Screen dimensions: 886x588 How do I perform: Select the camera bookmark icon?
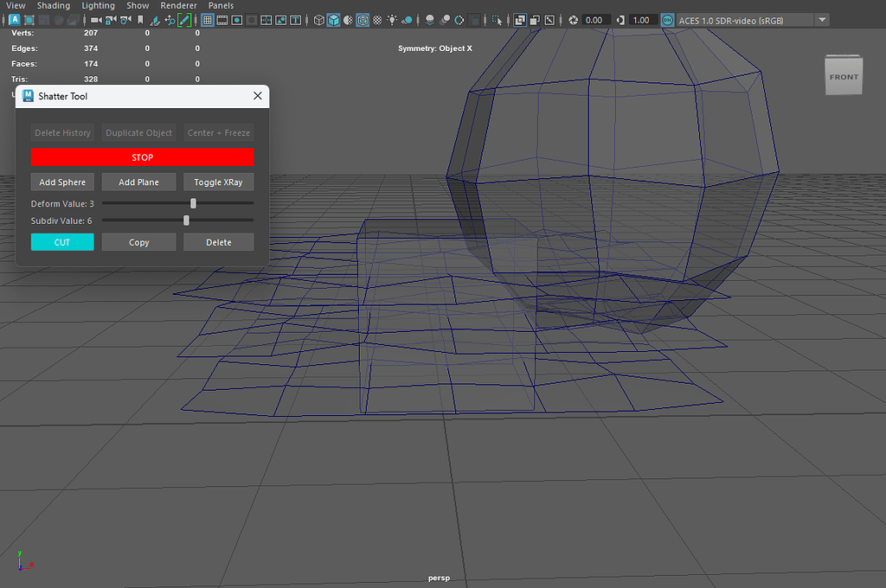point(141,20)
